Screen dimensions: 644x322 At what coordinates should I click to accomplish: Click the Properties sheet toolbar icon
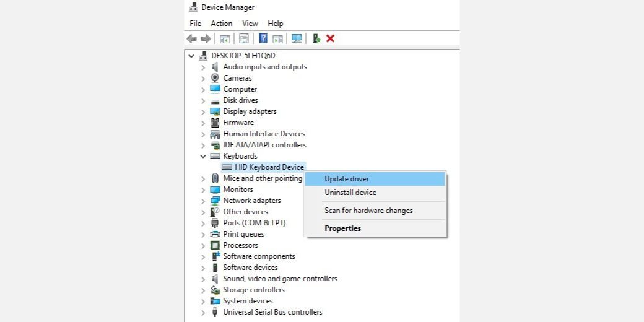244,38
